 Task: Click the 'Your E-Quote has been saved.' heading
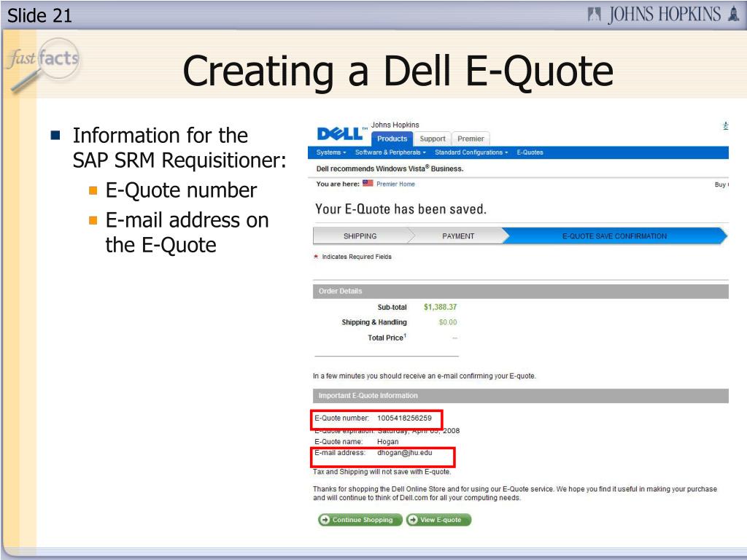pos(400,209)
